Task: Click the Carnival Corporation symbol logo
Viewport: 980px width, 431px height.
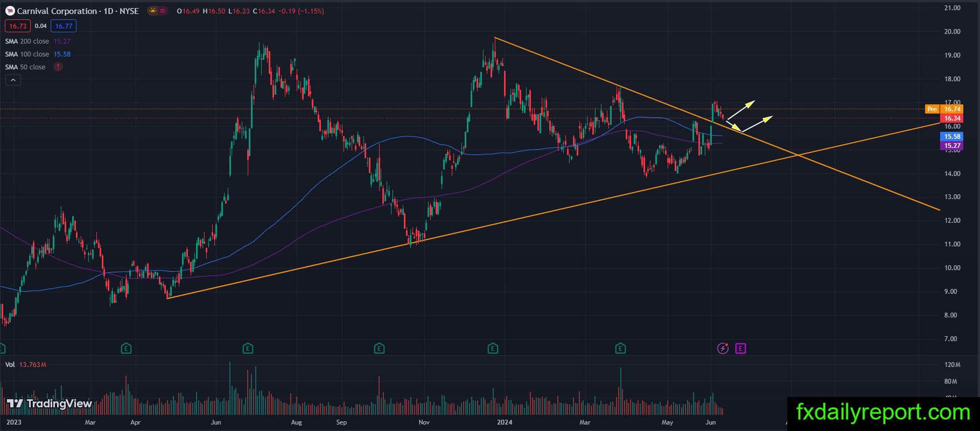Action: tap(10, 11)
